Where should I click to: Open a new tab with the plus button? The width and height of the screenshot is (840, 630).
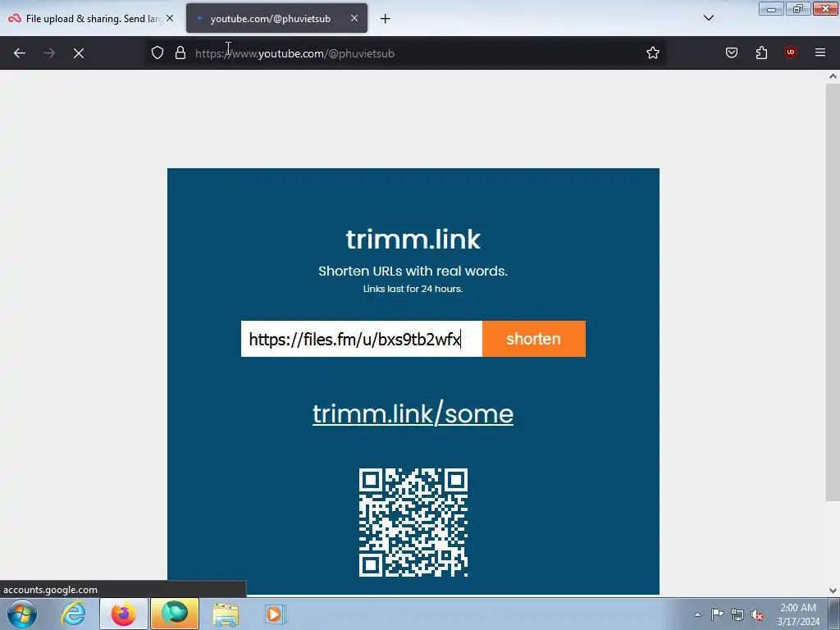[x=386, y=19]
